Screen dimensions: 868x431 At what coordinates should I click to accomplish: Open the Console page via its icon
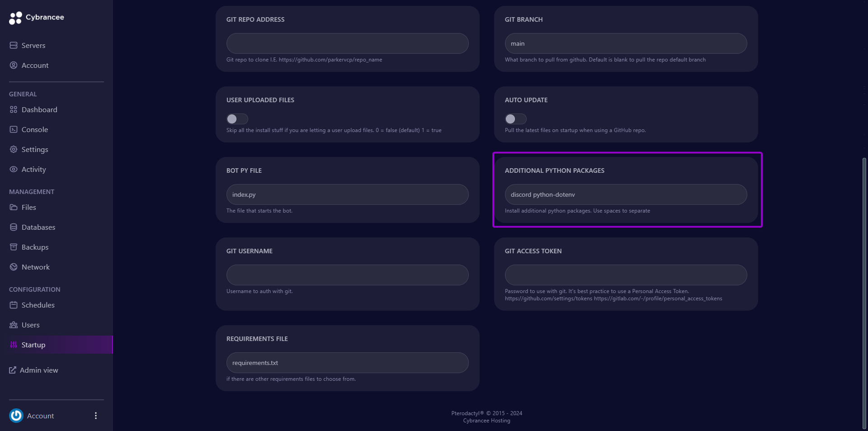14,129
